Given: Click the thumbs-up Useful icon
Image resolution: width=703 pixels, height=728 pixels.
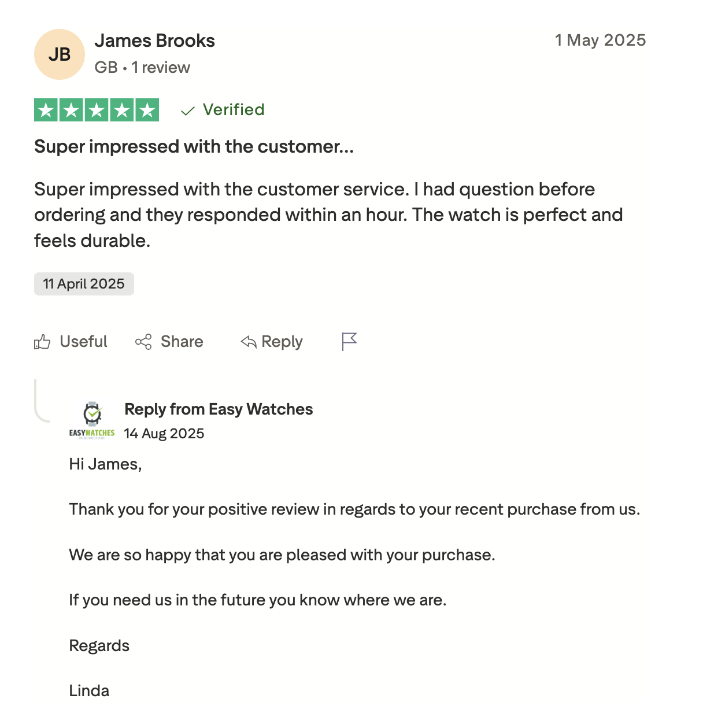Looking at the screenshot, I should tap(42, 342).
